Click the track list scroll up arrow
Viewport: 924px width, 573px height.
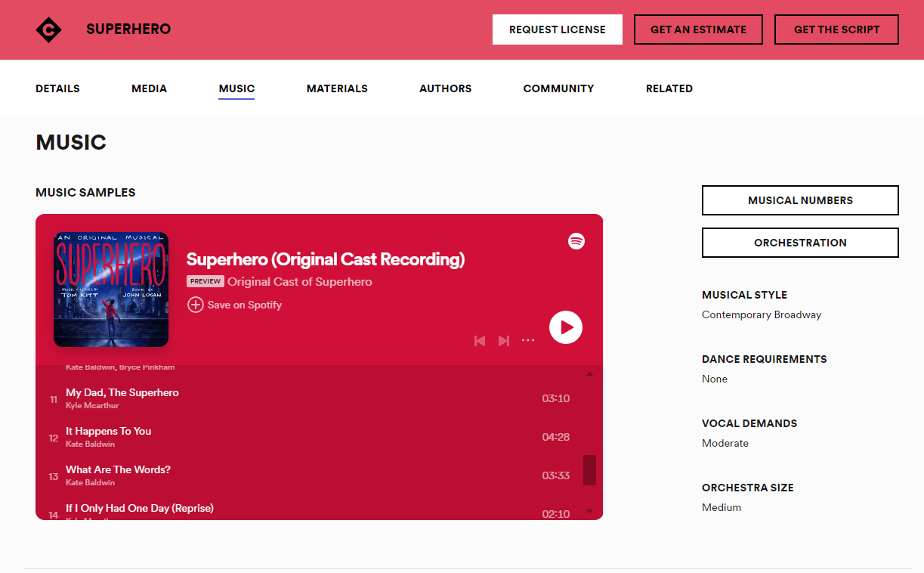pyautogui.click(x=590, y=374)
